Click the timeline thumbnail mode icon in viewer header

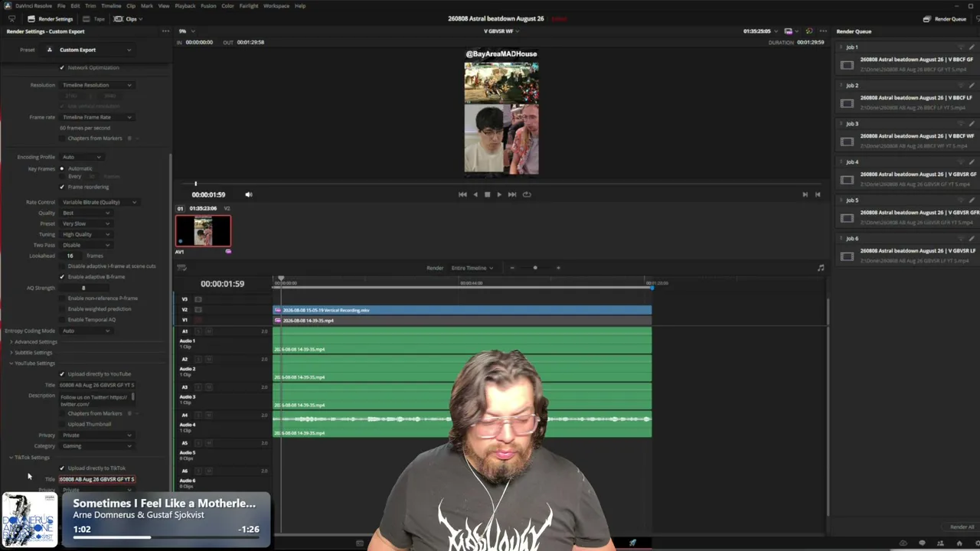click(x=789, y=31)
